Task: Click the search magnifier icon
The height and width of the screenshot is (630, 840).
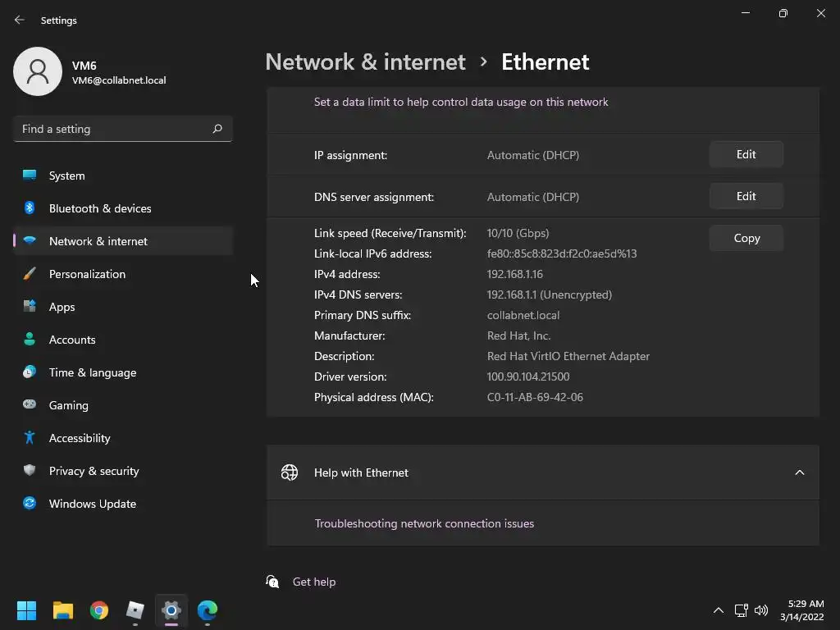Action: tap(217, 129)
